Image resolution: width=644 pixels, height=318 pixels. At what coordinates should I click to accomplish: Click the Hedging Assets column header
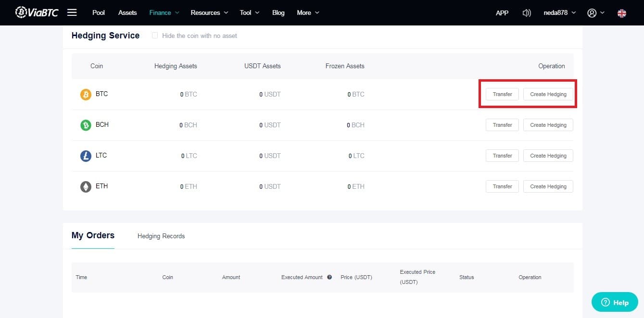[176, 66]
